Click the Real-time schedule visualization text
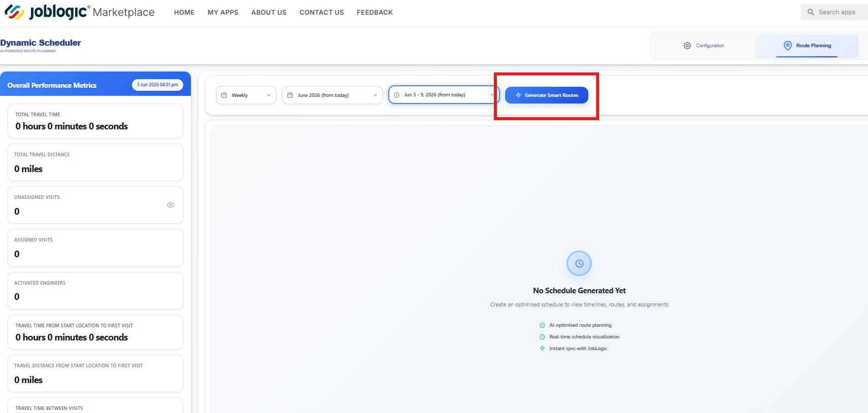The image size is (868, 413). (584, 337)
